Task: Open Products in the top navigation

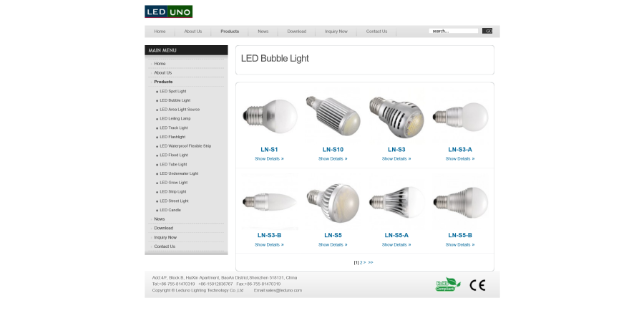Action: click(x=230, y=32)
